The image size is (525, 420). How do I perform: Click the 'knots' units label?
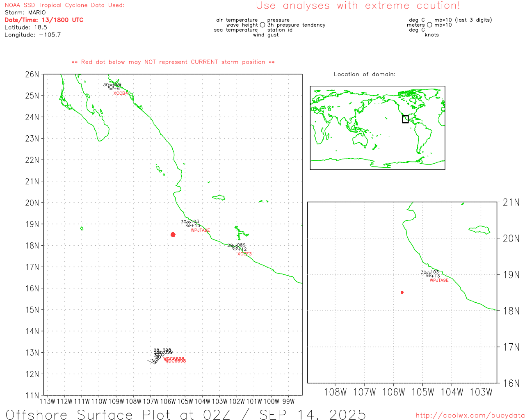pos(432,35)
